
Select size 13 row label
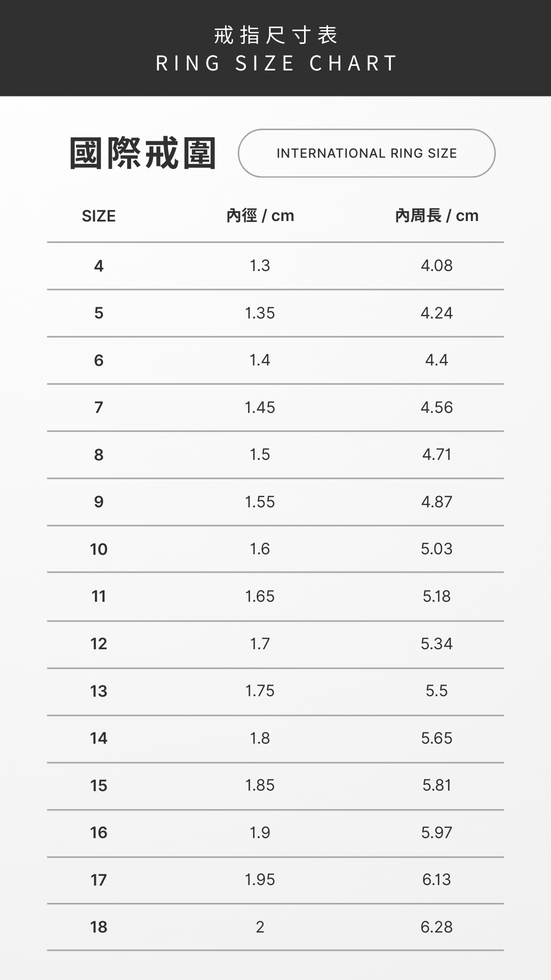pos(98,691)
